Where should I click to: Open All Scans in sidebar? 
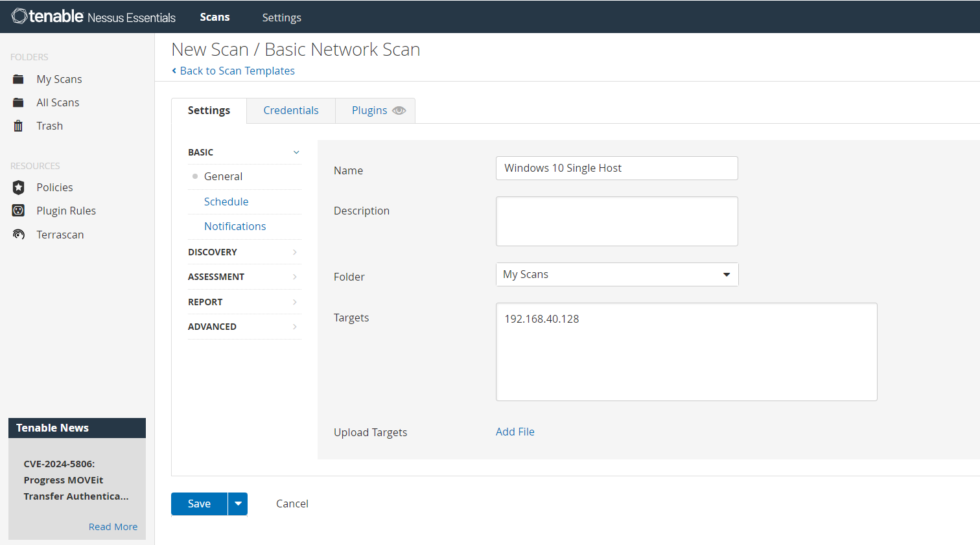click(x=58, y=102)
